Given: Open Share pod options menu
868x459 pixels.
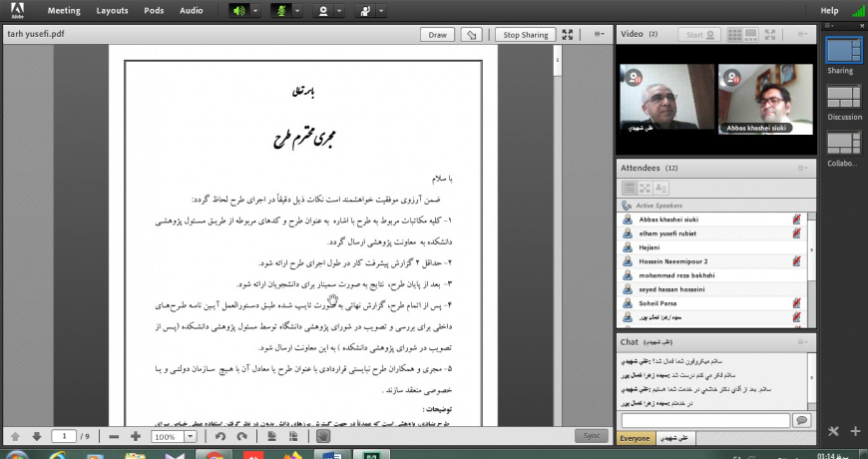Looking at the screenshot, I should 600,34.
